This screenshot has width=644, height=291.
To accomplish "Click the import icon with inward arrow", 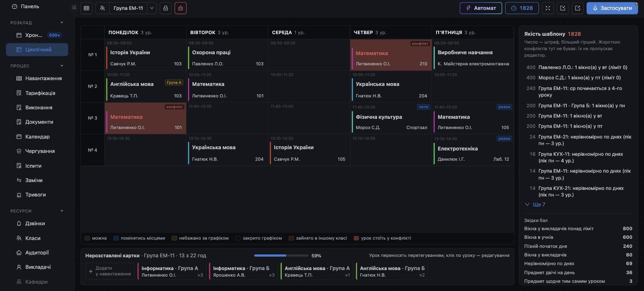I will [x=563, y=8].
